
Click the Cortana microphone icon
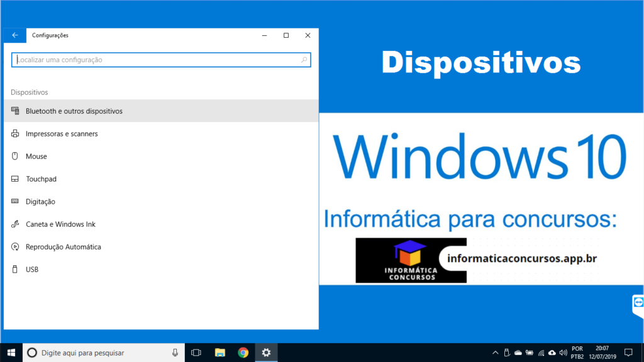coord(175,353)
